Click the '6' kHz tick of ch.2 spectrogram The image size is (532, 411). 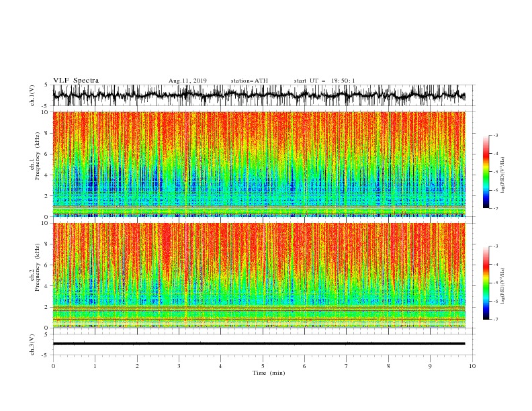[x=47, y=265]
